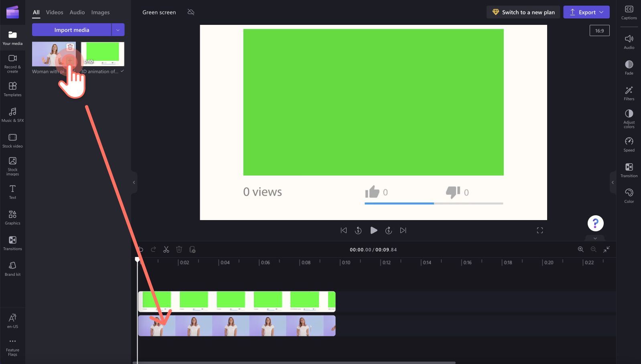
Task: Click the 0:10 mark on ruler
Action: pos(346,263)
